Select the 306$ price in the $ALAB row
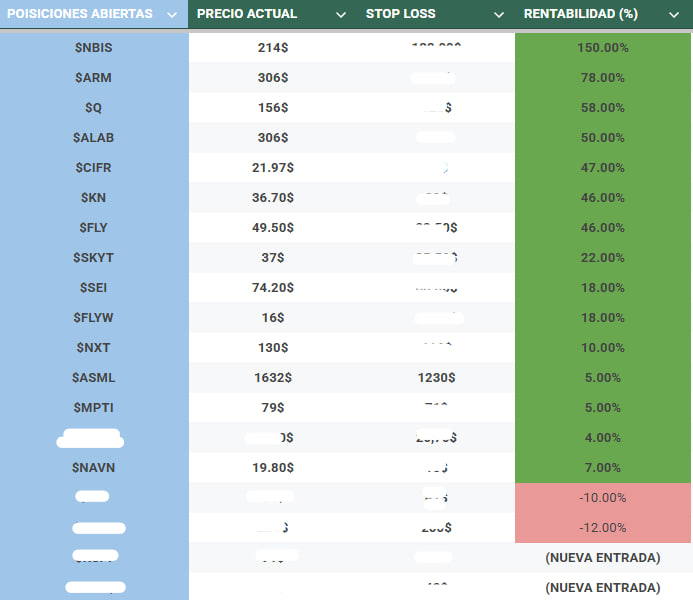This screenshot has width=693, height=600. pyautogui.click(x=273, y=138)
